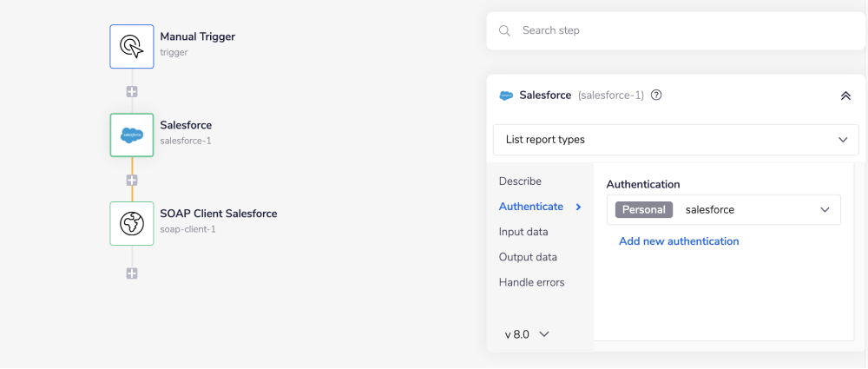The width and height of the screenshot is (868, 369).
Task: Select the Salesforce cloud step icon
Action: 132,135
